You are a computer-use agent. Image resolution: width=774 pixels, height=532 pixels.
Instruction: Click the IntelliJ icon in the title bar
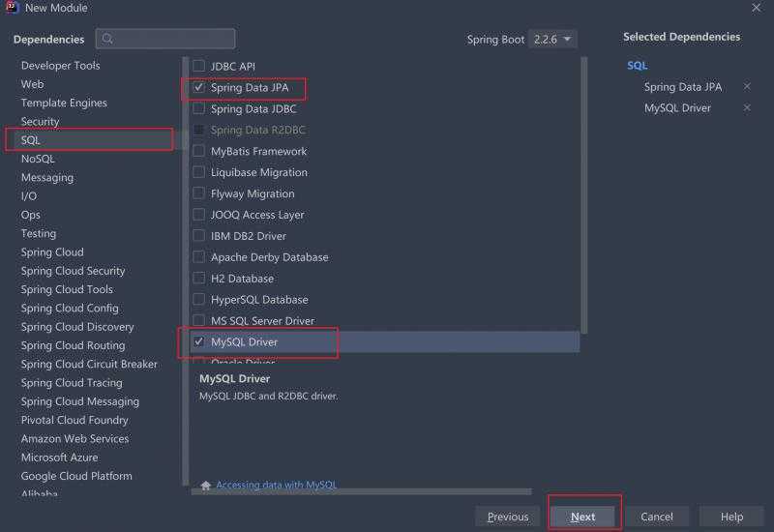[13, 8]
